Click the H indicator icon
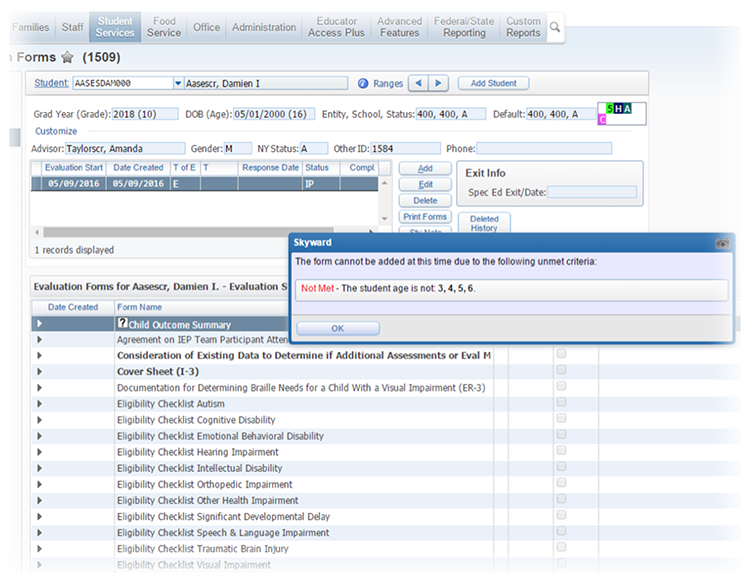 pyautogui.click(x=618, y=109)
